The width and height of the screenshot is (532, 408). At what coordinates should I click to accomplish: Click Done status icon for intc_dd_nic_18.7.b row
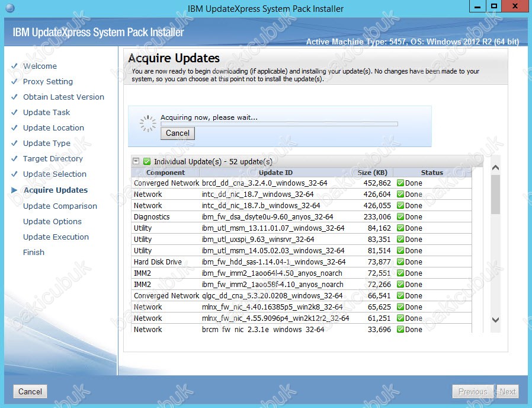tap(400, 205)
